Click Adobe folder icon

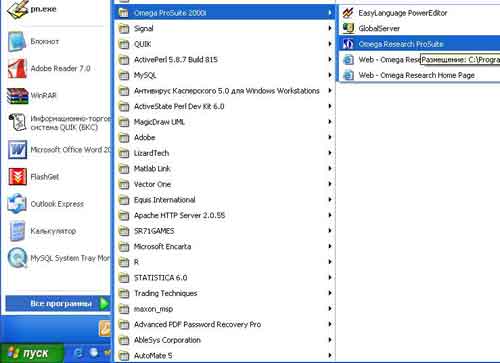point(124,138)
